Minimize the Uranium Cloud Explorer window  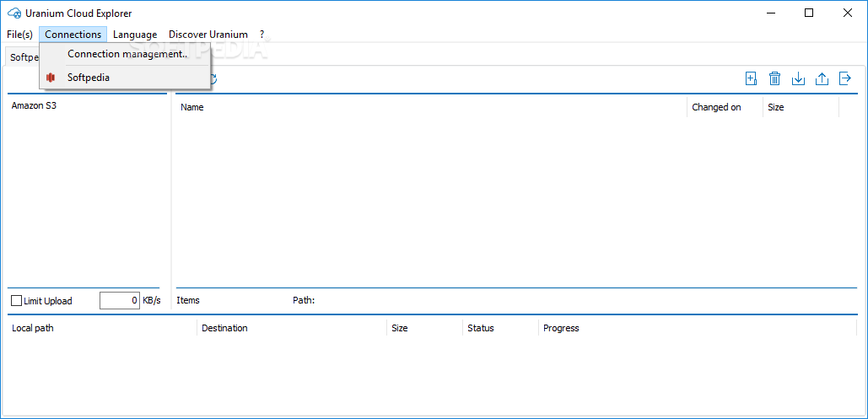coord(771,13)
